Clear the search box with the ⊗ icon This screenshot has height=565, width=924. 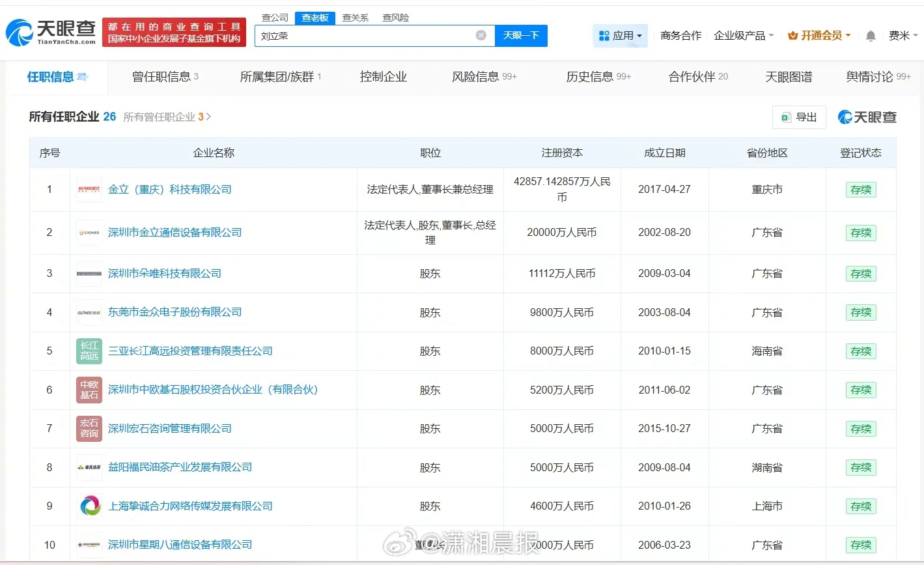[x=481, y=35]
